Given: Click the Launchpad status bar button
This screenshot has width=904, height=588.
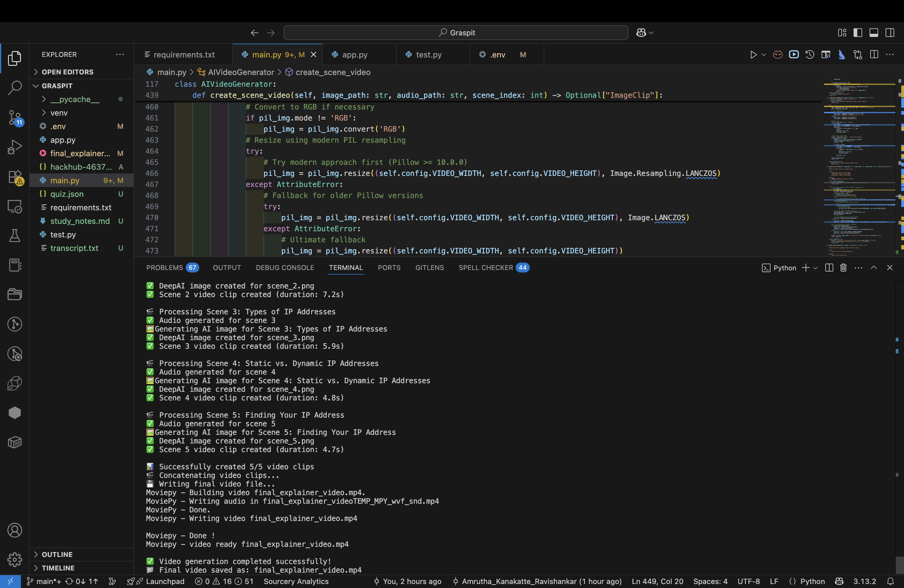Looking at the screenshot, I should click(x=165, y=582).
